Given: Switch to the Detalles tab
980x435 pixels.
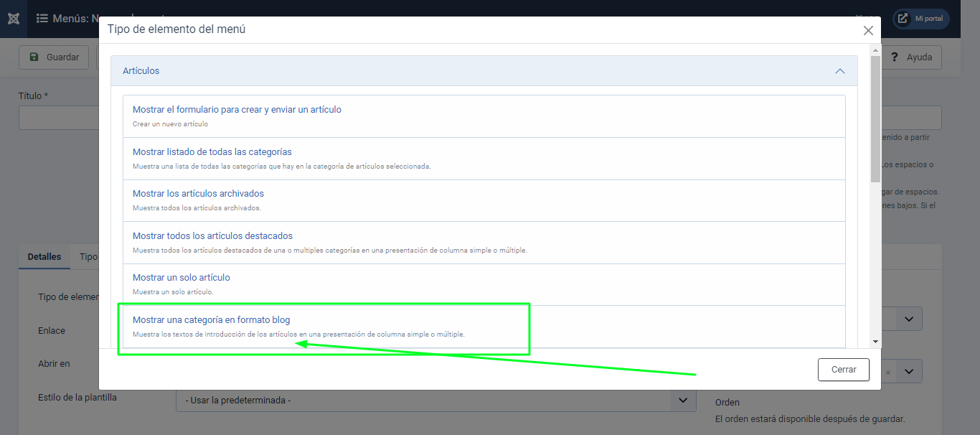Looking at the screenshot, I should coord(44,257).
